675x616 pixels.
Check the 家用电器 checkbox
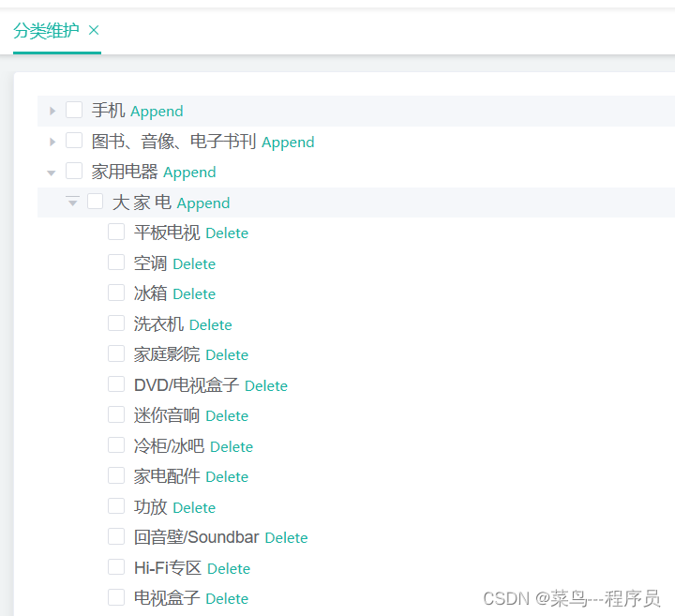[x=74, y=171]
